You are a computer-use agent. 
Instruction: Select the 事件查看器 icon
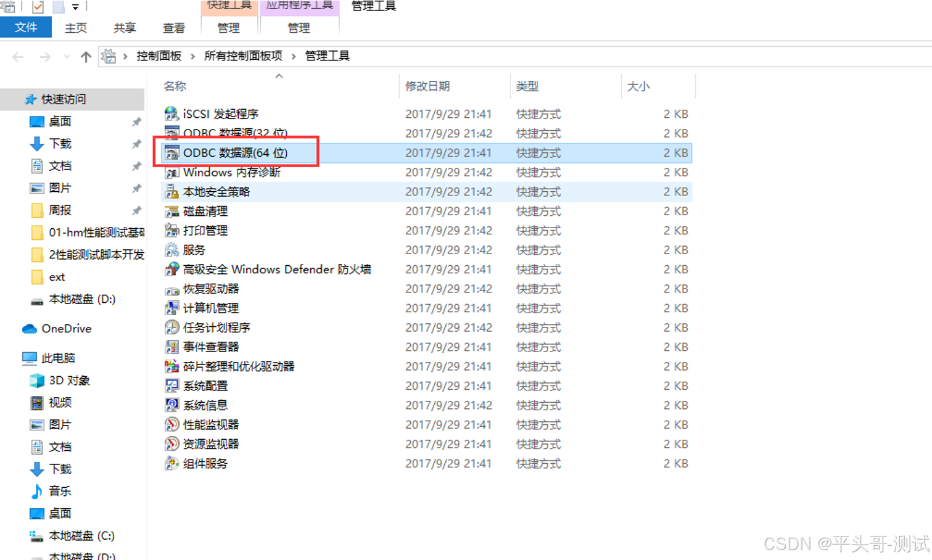click(171, 347)
